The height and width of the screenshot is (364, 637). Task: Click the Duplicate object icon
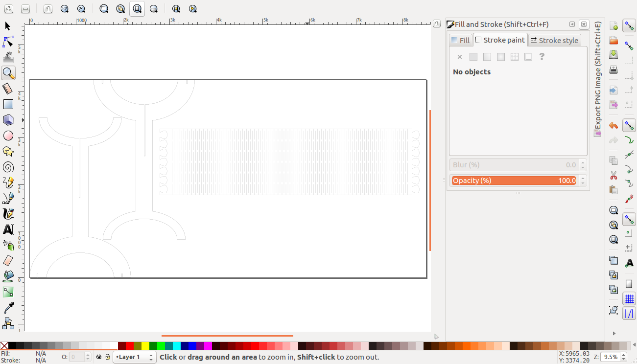point(613,260)
